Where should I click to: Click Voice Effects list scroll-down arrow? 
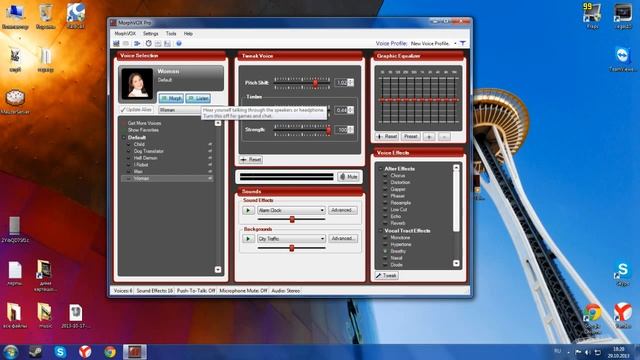point(456,263)
